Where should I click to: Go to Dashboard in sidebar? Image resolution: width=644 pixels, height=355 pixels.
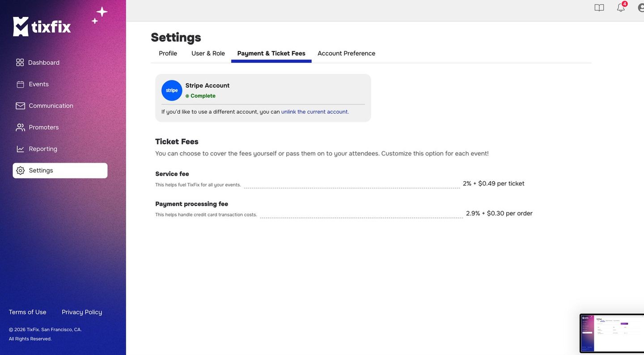click(x=44, y=63)
